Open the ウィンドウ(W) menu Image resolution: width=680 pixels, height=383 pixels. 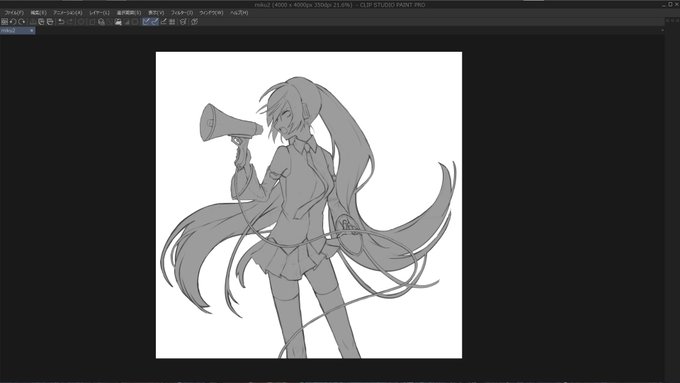[x=211, y=13]
